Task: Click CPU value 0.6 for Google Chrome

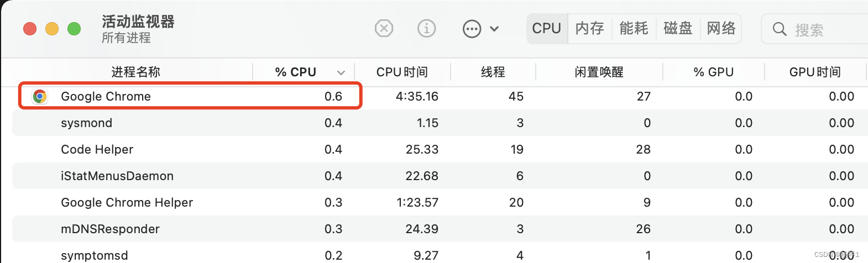Action: 333,96
